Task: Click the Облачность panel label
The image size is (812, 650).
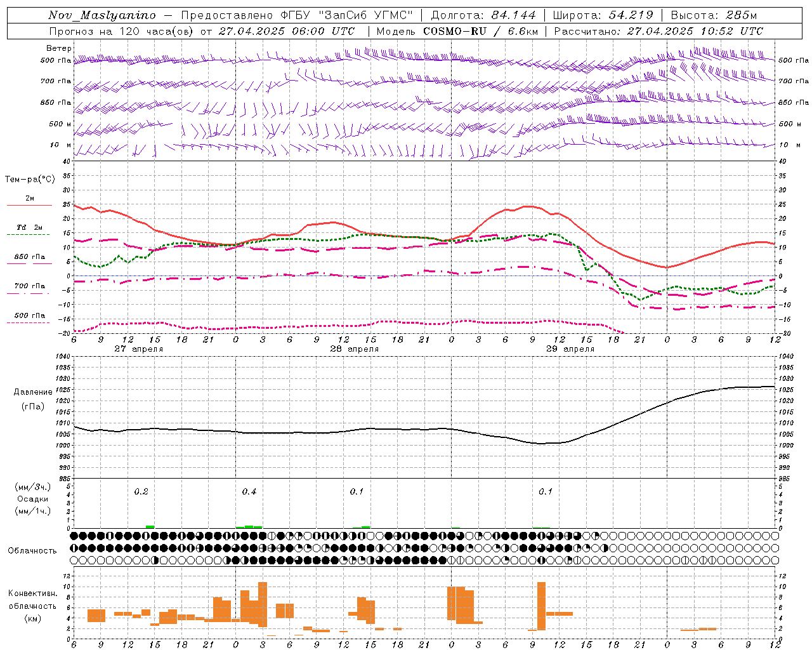Action: tap(32, 551)
